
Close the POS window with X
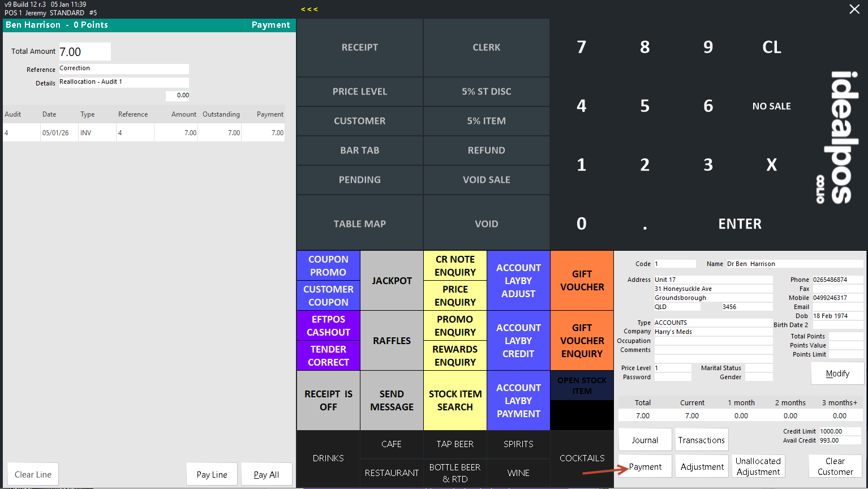[854, 9]
